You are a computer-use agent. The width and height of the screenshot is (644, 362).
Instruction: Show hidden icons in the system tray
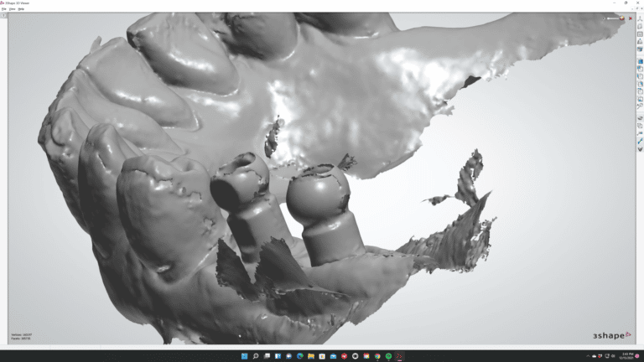click(x=588, y=356)
